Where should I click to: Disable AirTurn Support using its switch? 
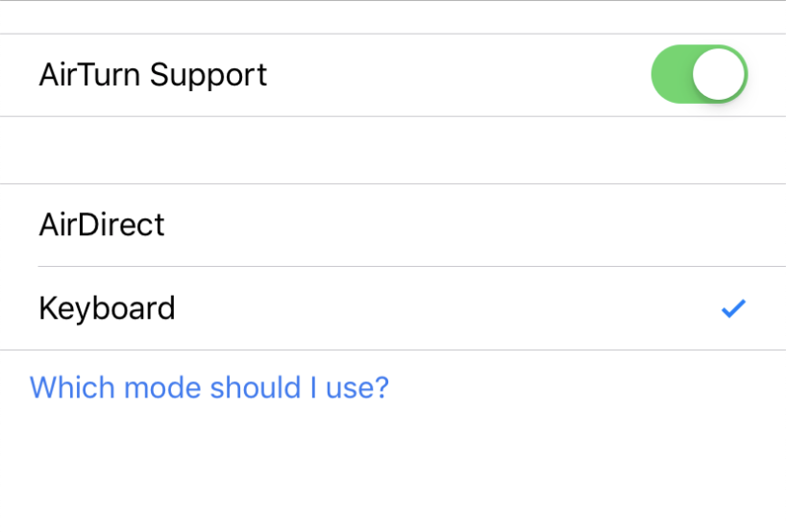699,75
